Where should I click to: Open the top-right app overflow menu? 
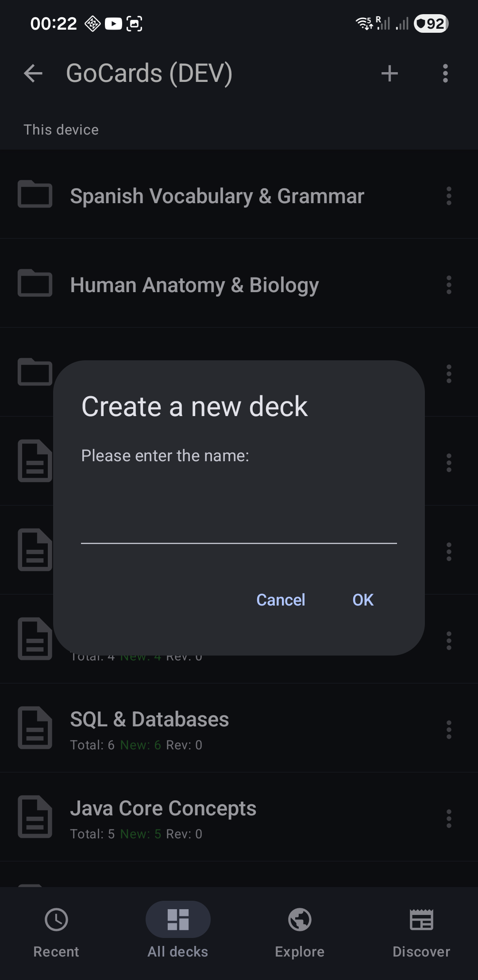pyautogui.click(x=445, y=73)
